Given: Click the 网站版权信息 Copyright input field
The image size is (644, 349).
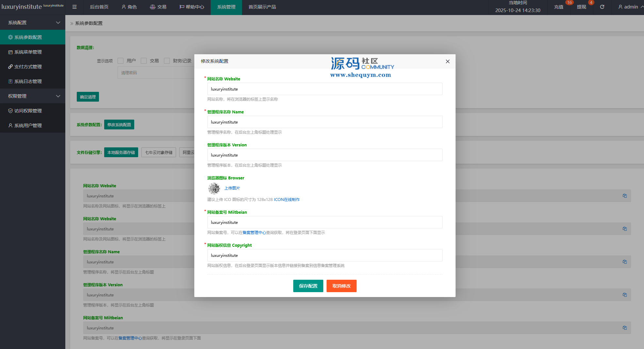Looking at the screenshot, I should 325,255.
